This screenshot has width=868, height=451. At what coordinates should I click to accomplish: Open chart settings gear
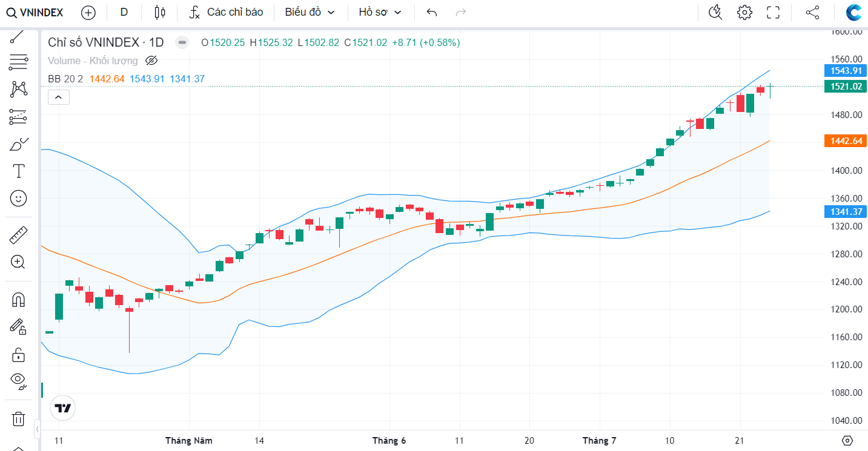click(744, 12)
